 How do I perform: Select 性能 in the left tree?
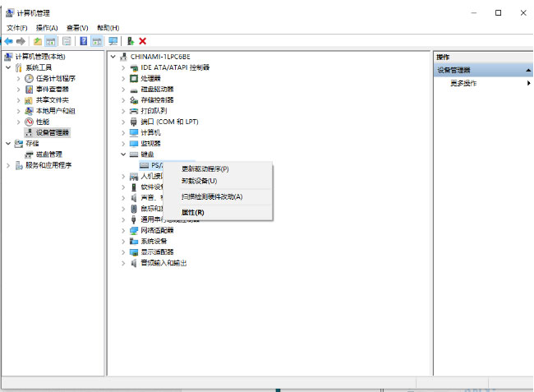[42, 122]
